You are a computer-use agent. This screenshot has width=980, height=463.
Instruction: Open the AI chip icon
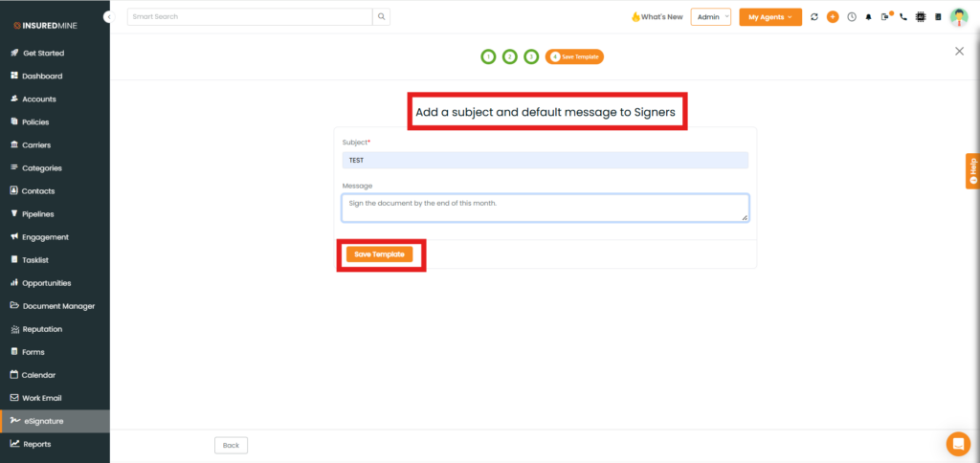point(921,17)
